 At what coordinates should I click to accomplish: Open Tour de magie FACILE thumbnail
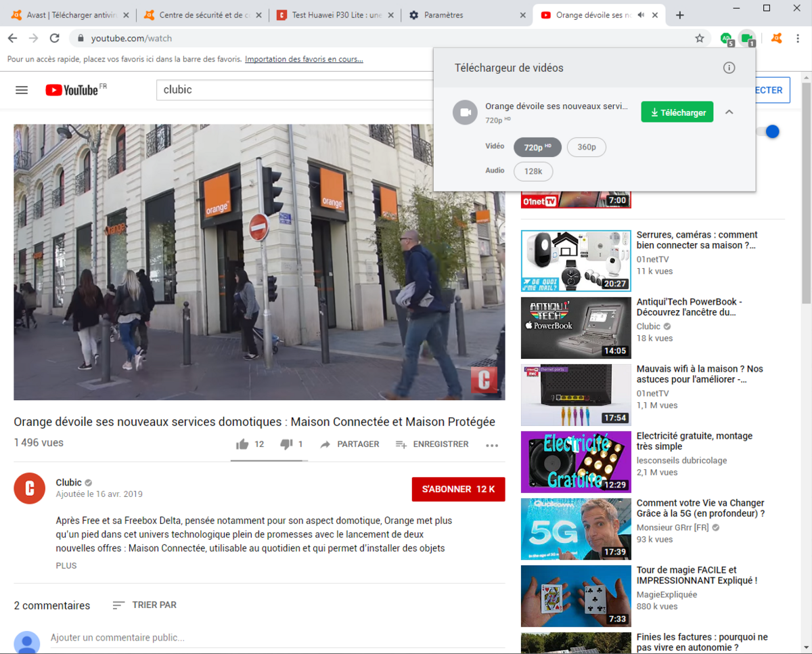(576, 596)
